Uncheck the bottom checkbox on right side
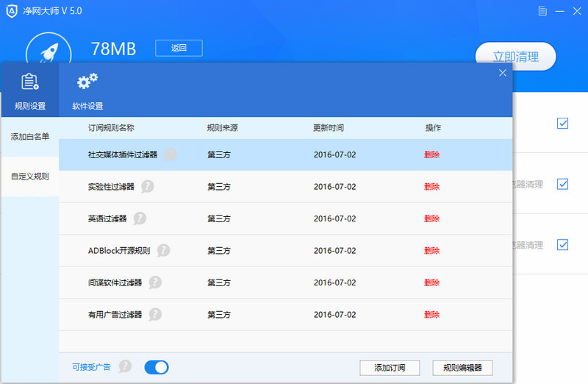The height and width of the screenshot is (384, 588). tap(562, 244)
